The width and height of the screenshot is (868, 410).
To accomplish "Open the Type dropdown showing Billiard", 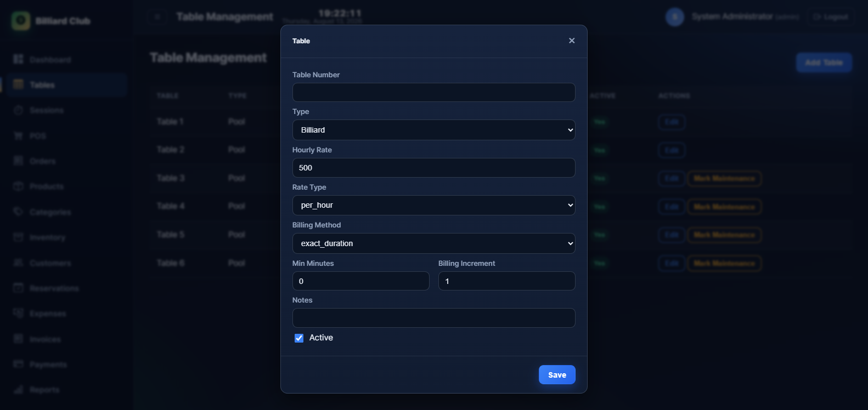I will point(433,130).
